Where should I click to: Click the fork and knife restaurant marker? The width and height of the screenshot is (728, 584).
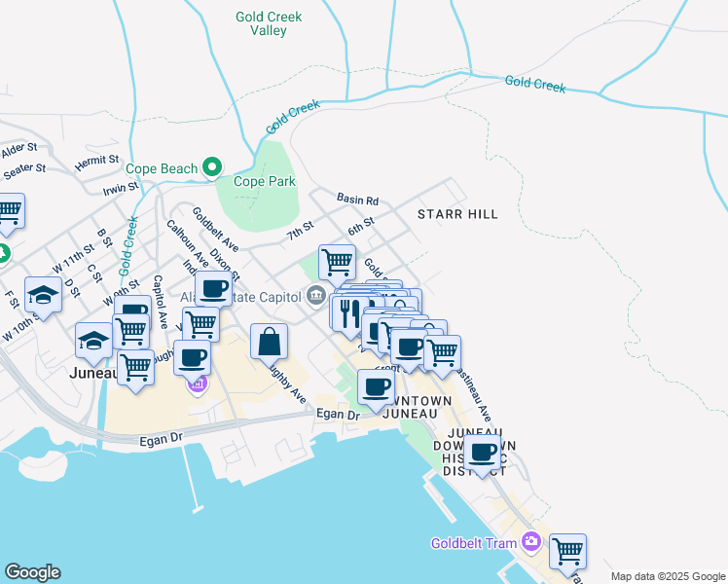coord(348,313)
